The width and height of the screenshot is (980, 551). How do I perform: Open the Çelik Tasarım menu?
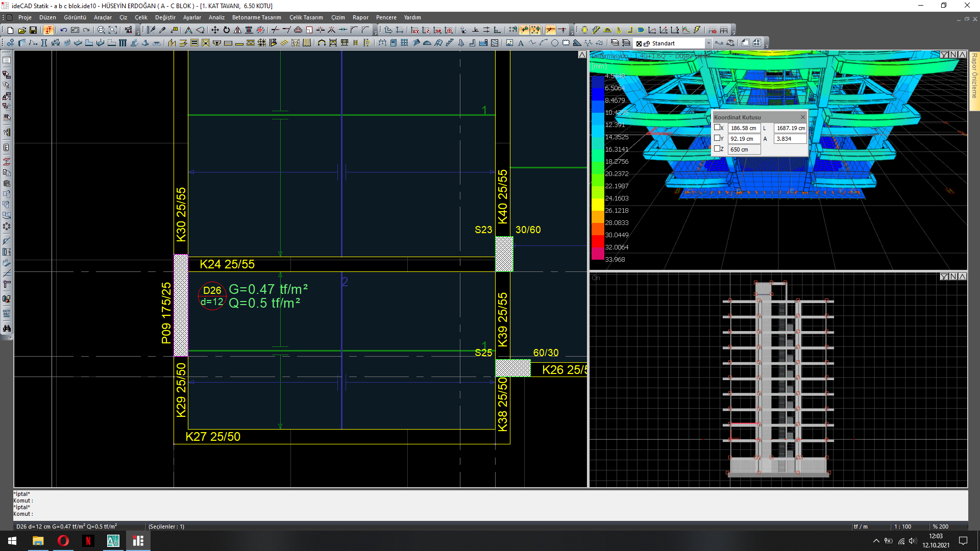click(x=306, y=17)
